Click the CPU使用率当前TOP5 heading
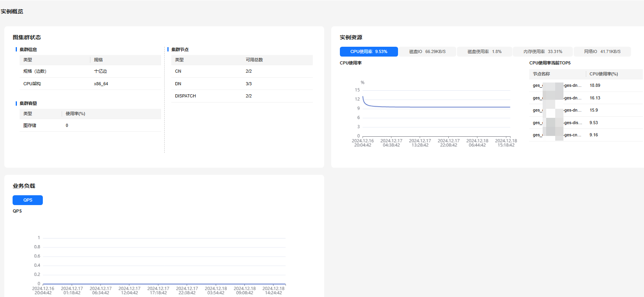This screenshot has height=297, width=644. coord(550,63)
